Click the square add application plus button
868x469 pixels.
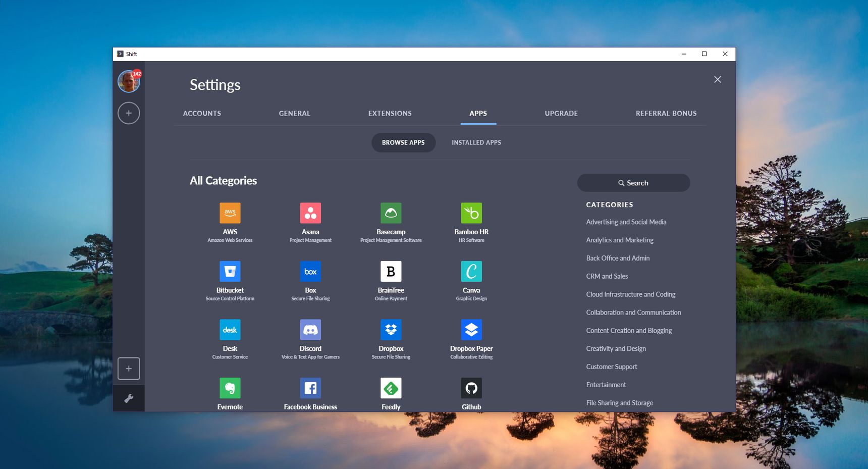pyautogui.click(x=129, y=369)
